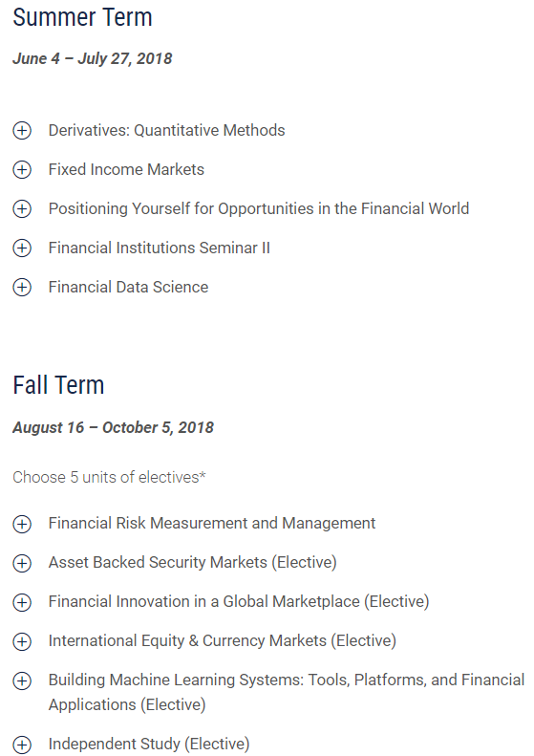Screen dimensions: 534x756
Task: Select Independent Study (Elective) title
Action: pyautogui.click(x=149, y=744)
